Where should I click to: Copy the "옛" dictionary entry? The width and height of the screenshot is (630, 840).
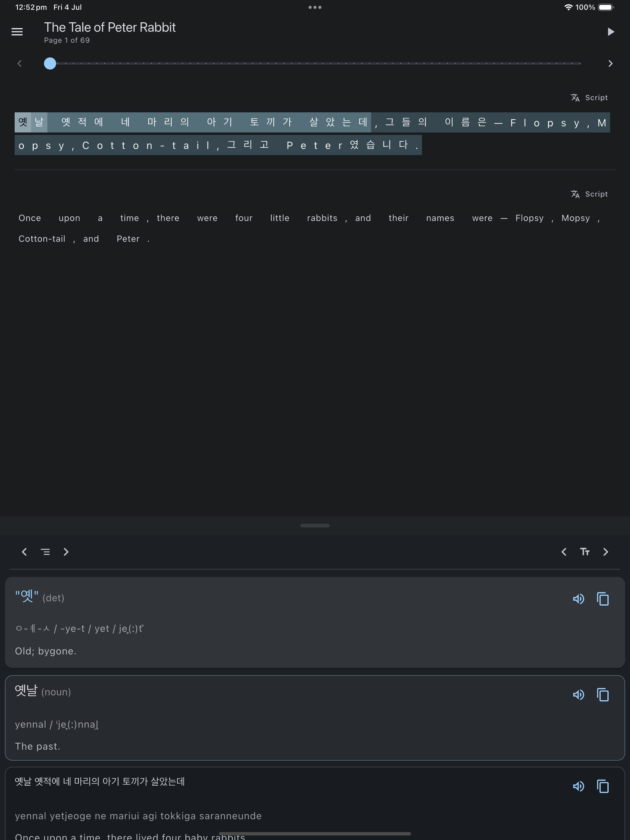coord(603,599)
